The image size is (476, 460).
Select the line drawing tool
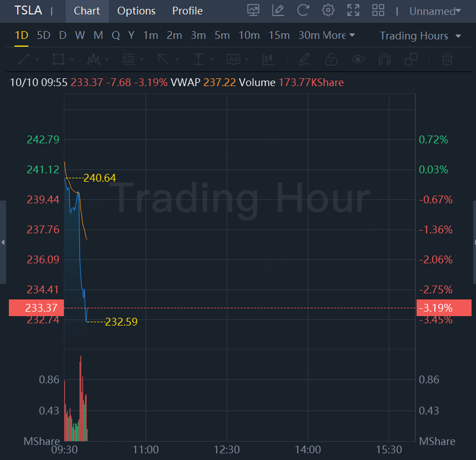point(24,59)
